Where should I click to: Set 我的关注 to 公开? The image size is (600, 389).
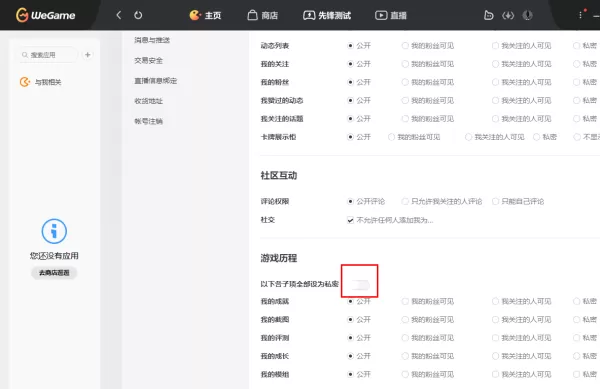point(350,64)
